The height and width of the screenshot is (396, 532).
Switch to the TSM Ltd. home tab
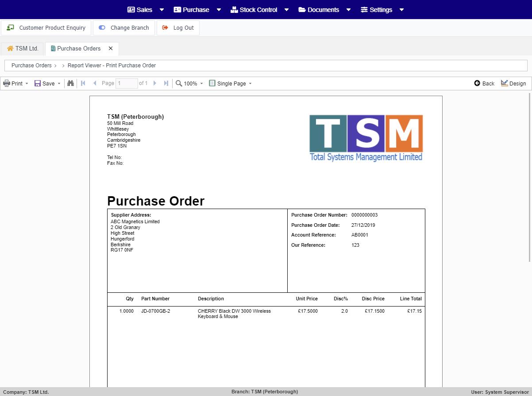(23, 48)
